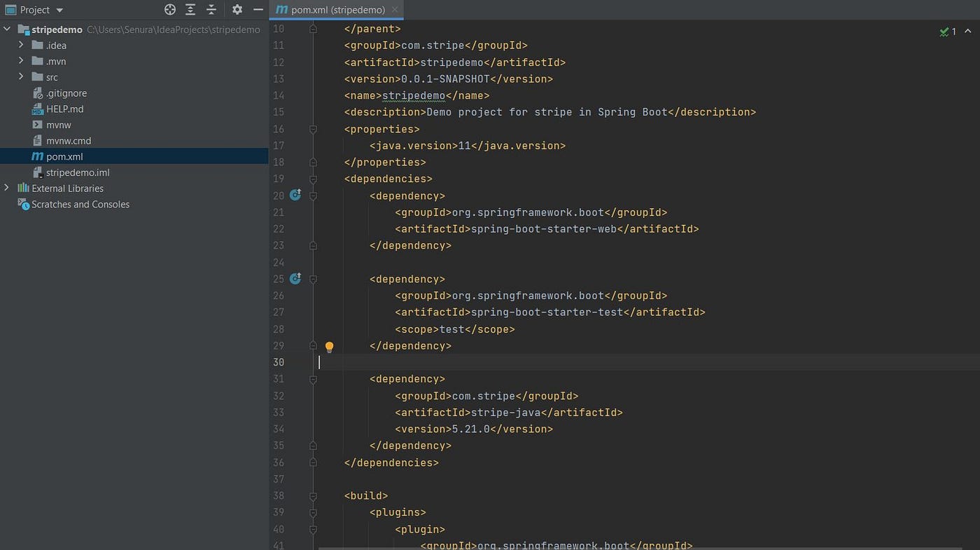Click the name stripedemo line
This screenshot has width=980, height=550.
[416, 95]
